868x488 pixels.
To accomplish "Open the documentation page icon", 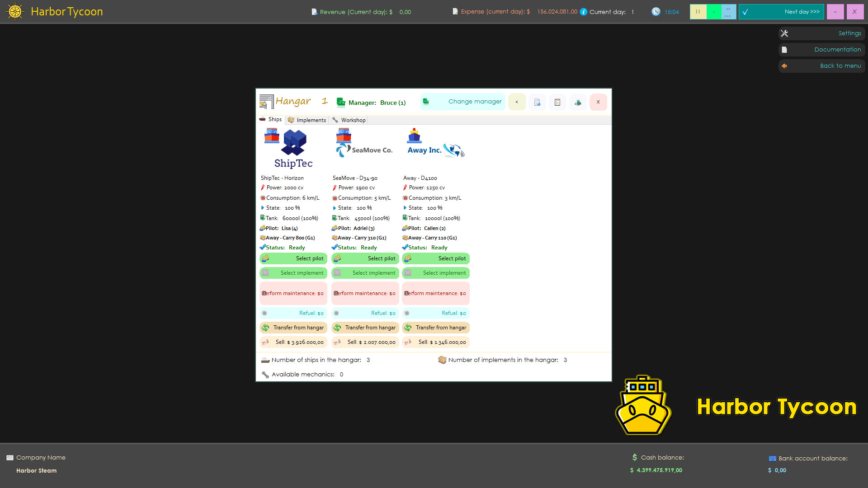I will coord(784,49).
